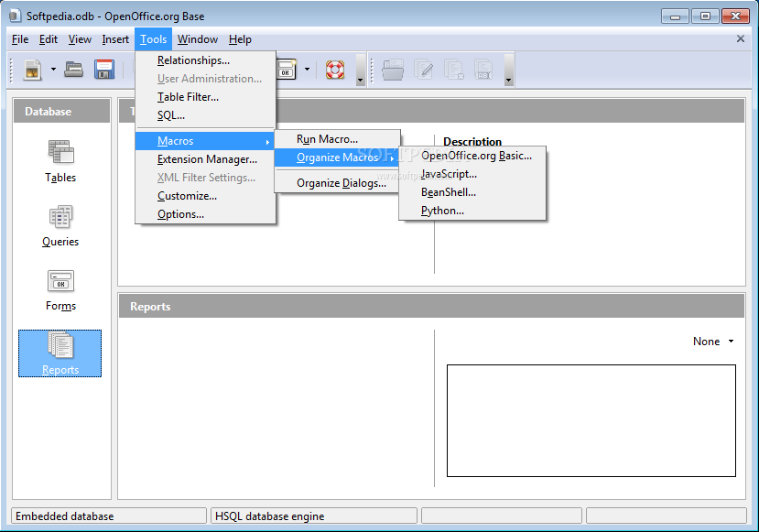The height and width of the screenshot is (532, 759).
Task: Open the File menu
Action: pyautogui.click(x=20, y=39)
